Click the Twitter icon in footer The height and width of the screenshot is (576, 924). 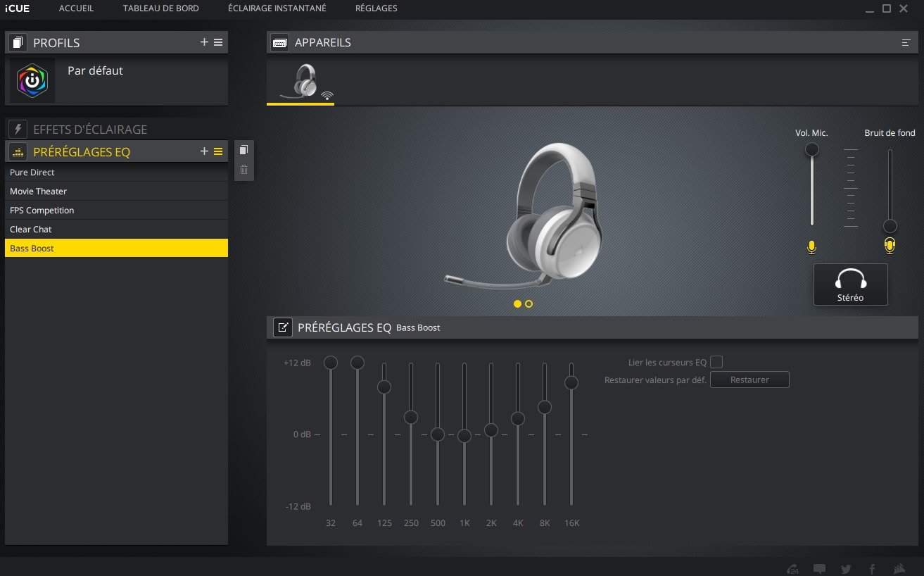[x=845, y=569]
